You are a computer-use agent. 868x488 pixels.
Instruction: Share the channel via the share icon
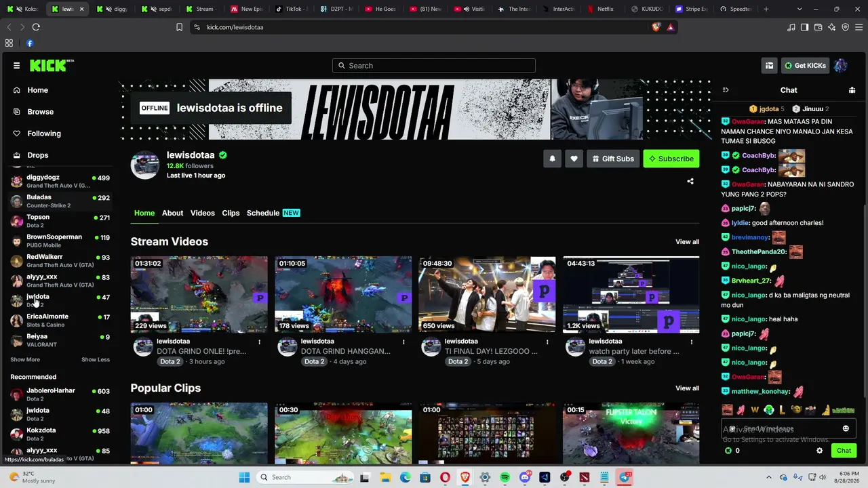pos(690,181)
